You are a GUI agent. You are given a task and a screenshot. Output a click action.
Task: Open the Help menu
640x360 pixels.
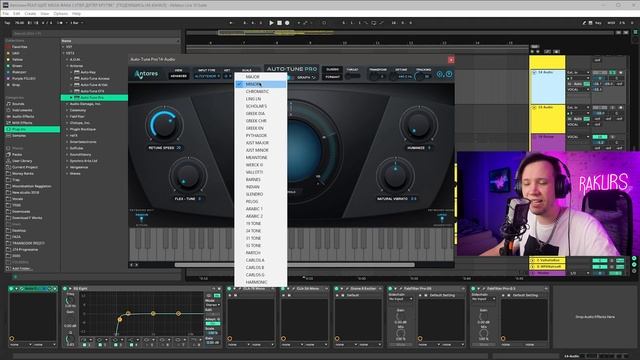coord(76,13)
